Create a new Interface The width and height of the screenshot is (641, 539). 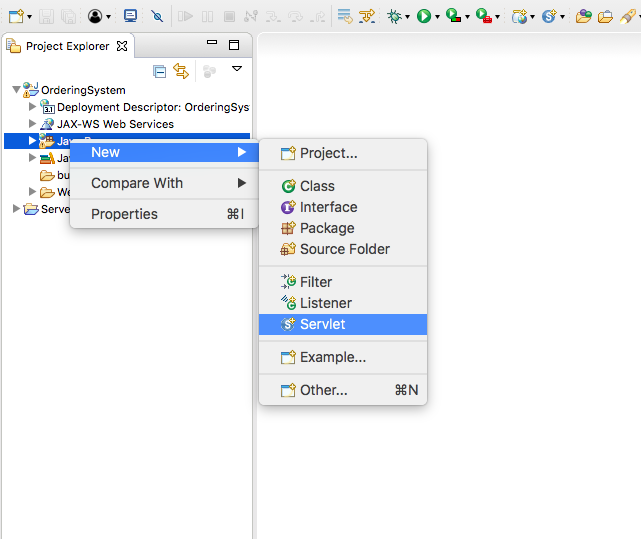(343, 207)
